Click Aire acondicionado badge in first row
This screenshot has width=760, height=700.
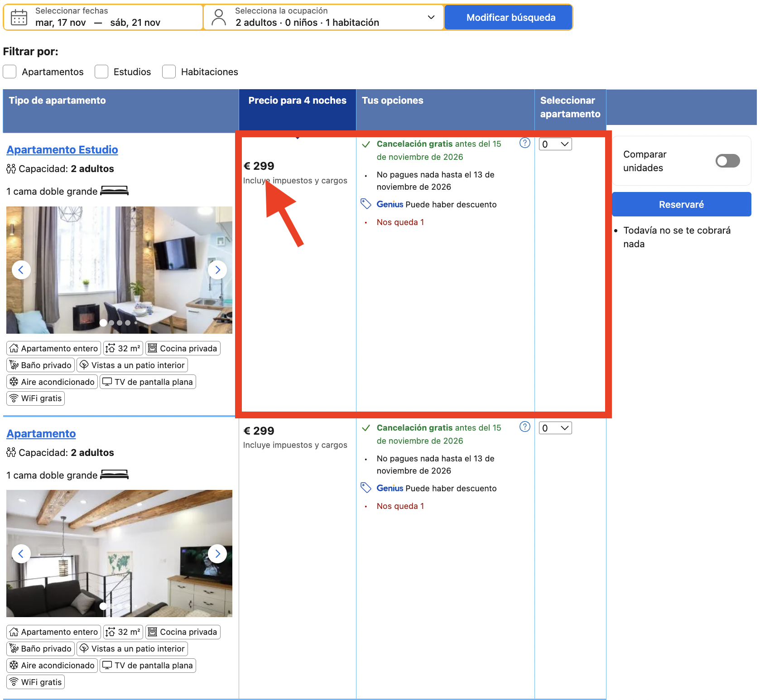(52, 382)
